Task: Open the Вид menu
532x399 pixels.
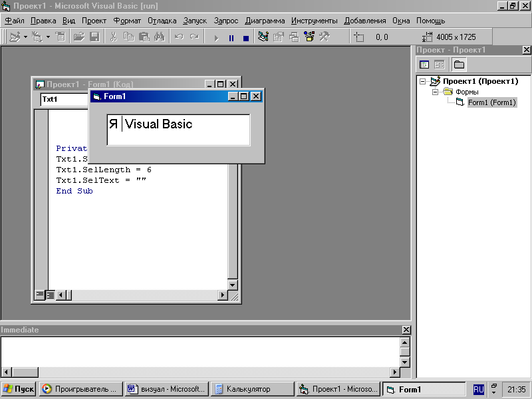Action: pos(69,21)
